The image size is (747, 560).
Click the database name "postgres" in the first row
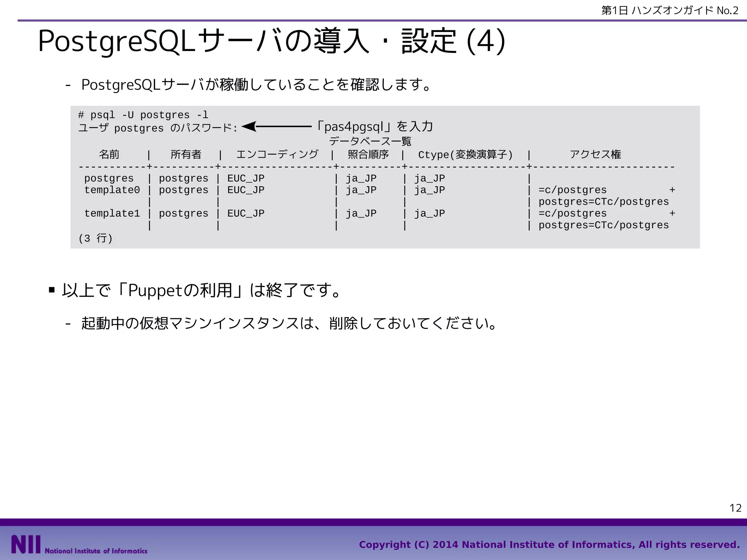[109, 178]
